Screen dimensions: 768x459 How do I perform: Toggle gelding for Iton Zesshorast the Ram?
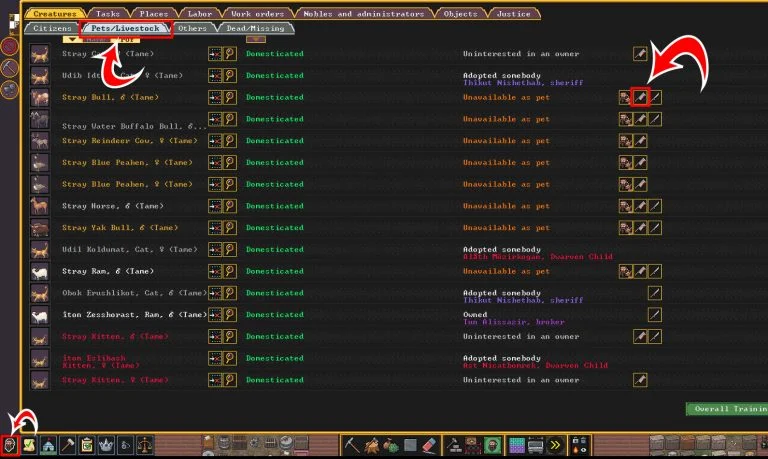pos(655,315)
